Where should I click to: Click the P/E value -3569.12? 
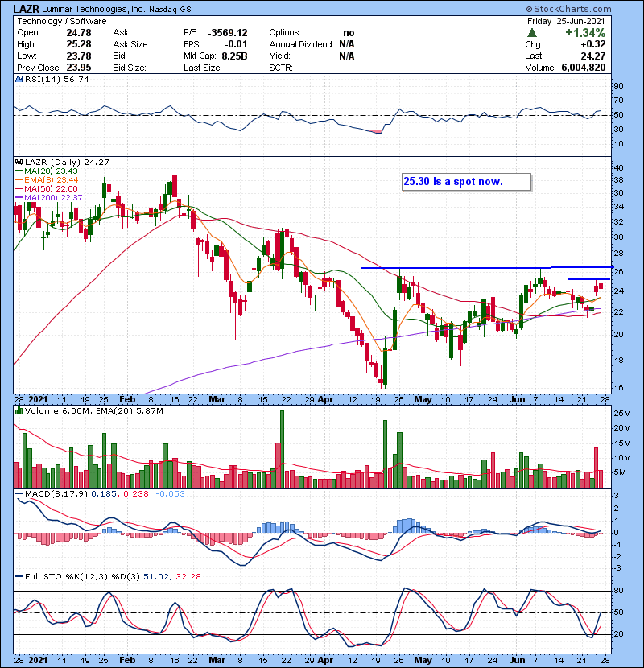(x=228, y=33)
